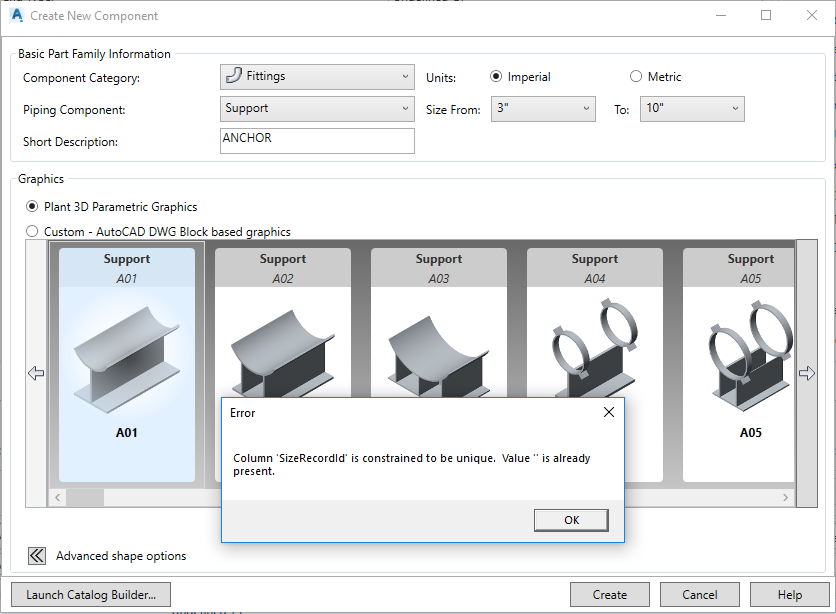Screen dimensions: 836x614
Task: Enable Custom - AutoCAD DWG Block based graphics
Action: 31,231
